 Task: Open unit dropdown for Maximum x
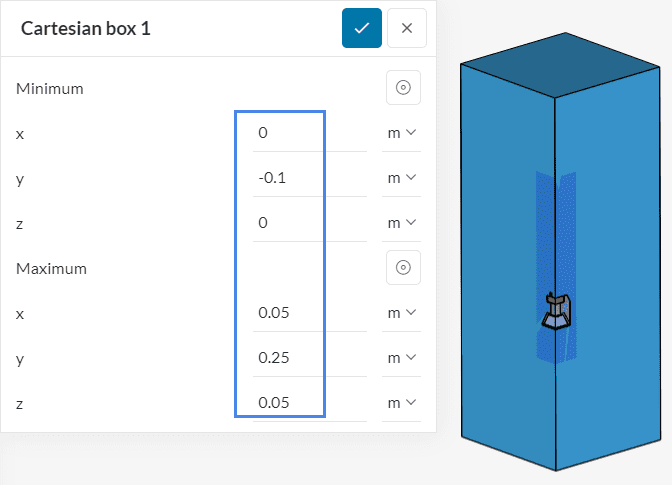coord(401,313)
